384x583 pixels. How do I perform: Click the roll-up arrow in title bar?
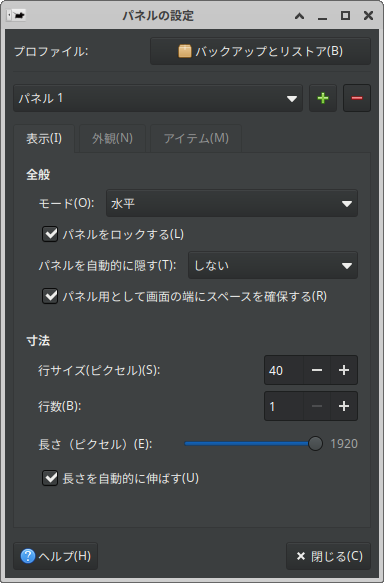299,16
